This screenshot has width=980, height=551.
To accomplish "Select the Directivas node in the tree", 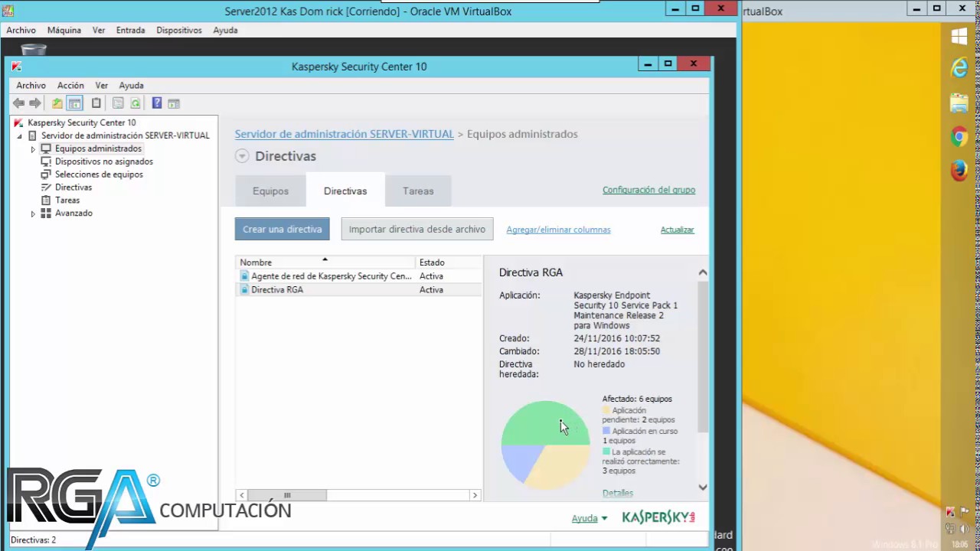I will click(x=73, y=187).
